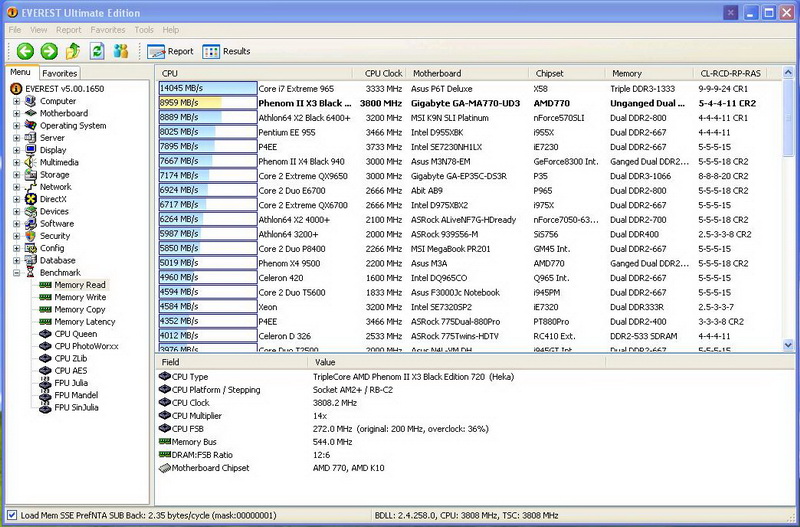Select the Benchmark hourglass icon in the tree
The height and width of the screenshot is (527, 800).
coord(31,272)
